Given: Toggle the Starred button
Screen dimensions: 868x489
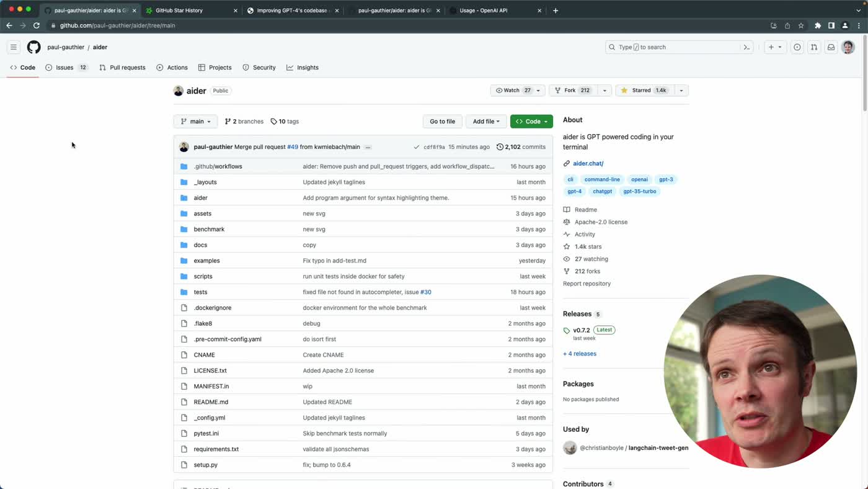Looking at the screenshot, I should tap(644, 91).
